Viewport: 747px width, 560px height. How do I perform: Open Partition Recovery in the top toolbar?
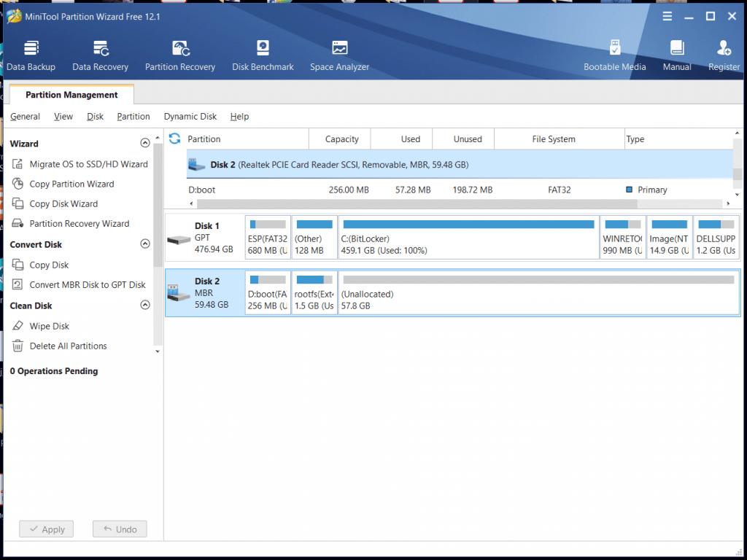click(180, 55)
